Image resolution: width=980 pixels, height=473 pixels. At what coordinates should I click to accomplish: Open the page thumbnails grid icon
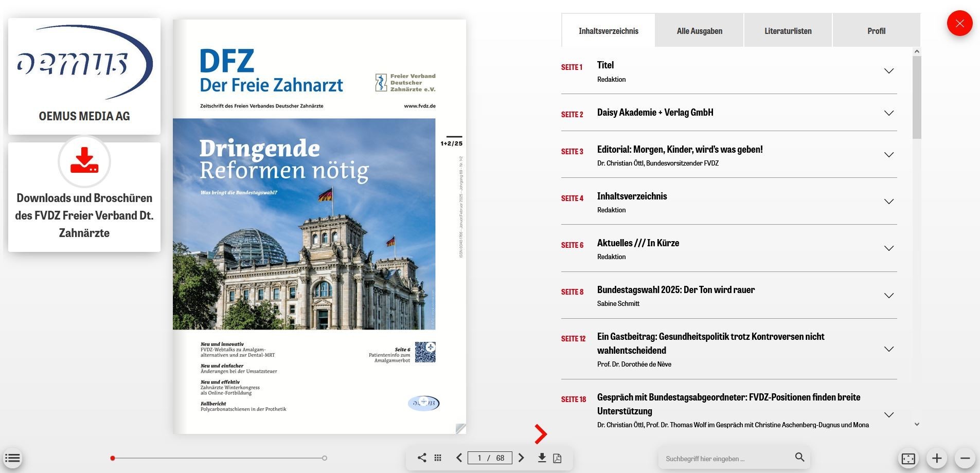(438, 458)
